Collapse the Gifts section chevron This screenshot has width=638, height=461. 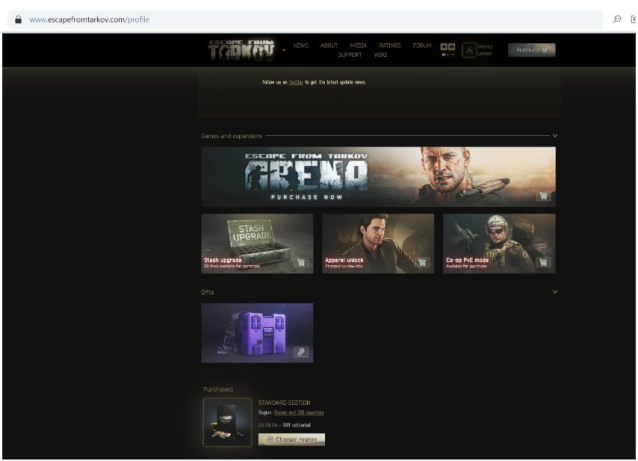pos(554,292)
